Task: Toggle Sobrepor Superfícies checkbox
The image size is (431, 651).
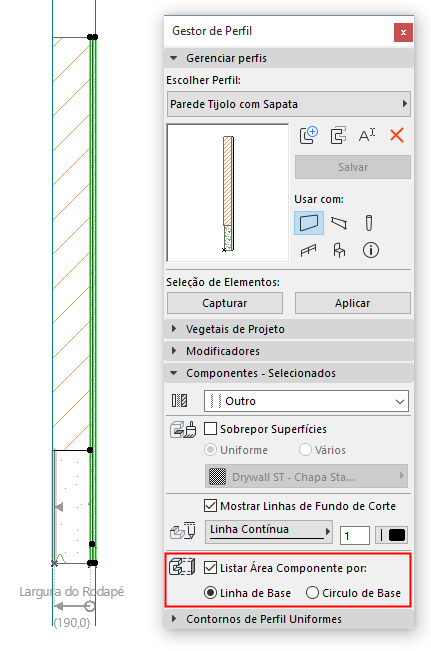Action: [x=211, y=428]
